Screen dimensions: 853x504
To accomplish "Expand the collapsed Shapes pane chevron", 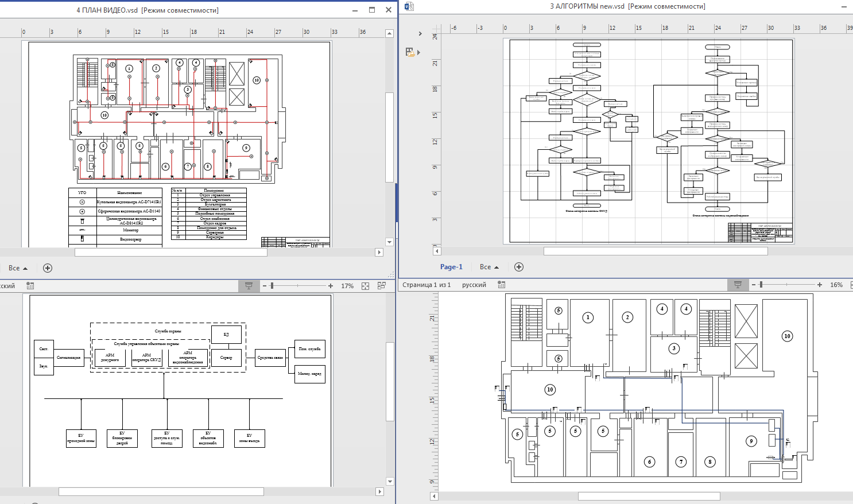I will pyautogui.click(x=420, y=34).
